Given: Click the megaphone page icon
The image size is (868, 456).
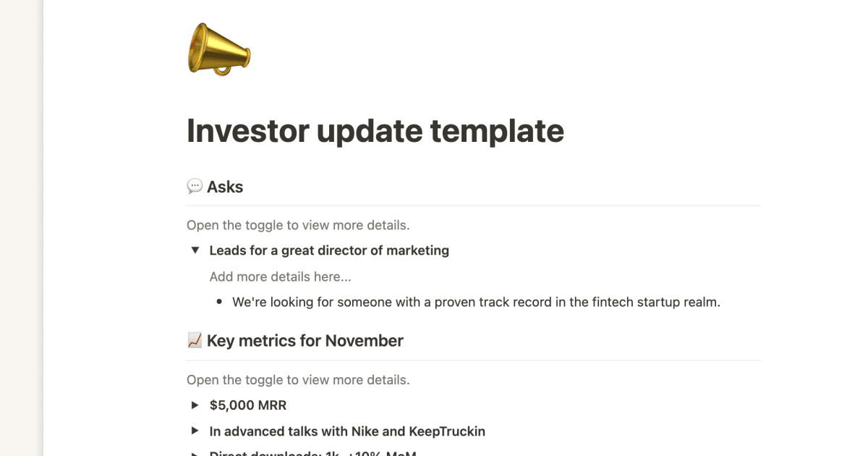Looking at the screenshot, I should [x=218, y=48].
